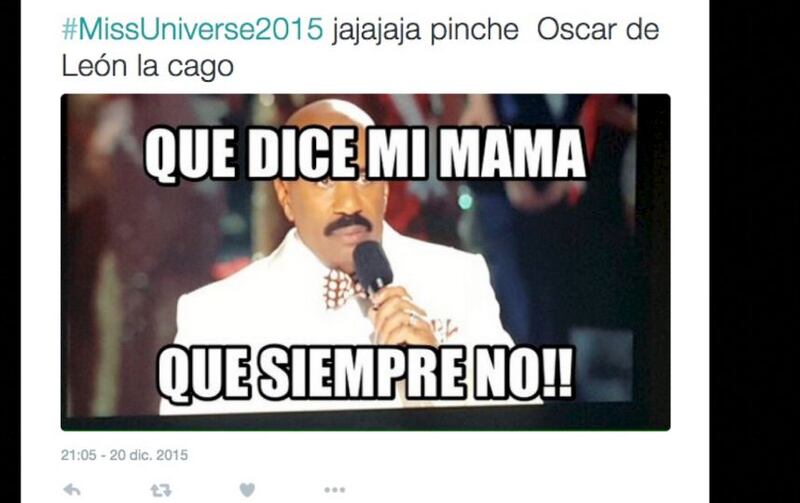Click the black strip left of the tweet card
Viewport: 800px width, 503px height.
tap(10, 252)
